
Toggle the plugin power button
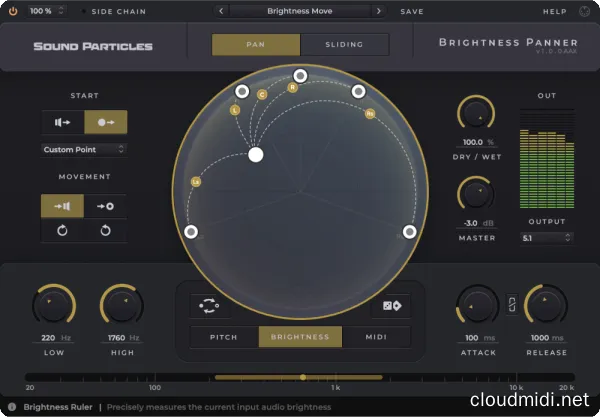click(13, 12)
